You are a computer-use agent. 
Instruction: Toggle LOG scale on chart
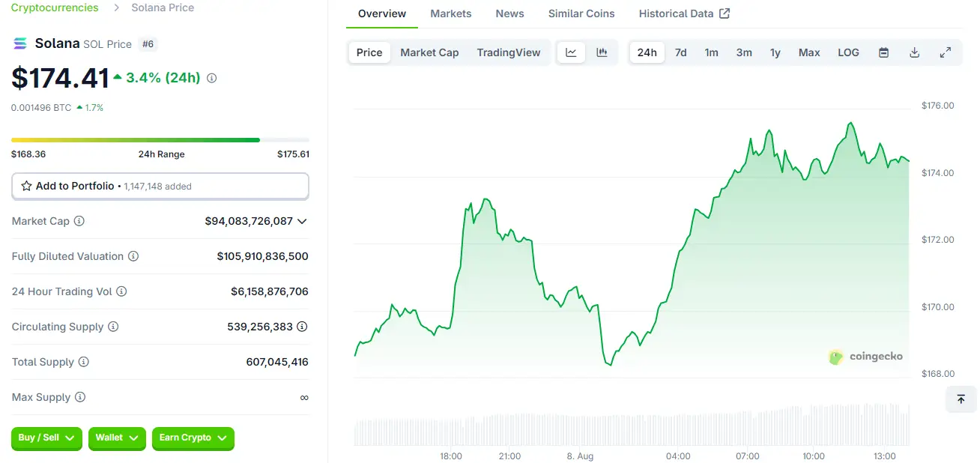(848, 52)
